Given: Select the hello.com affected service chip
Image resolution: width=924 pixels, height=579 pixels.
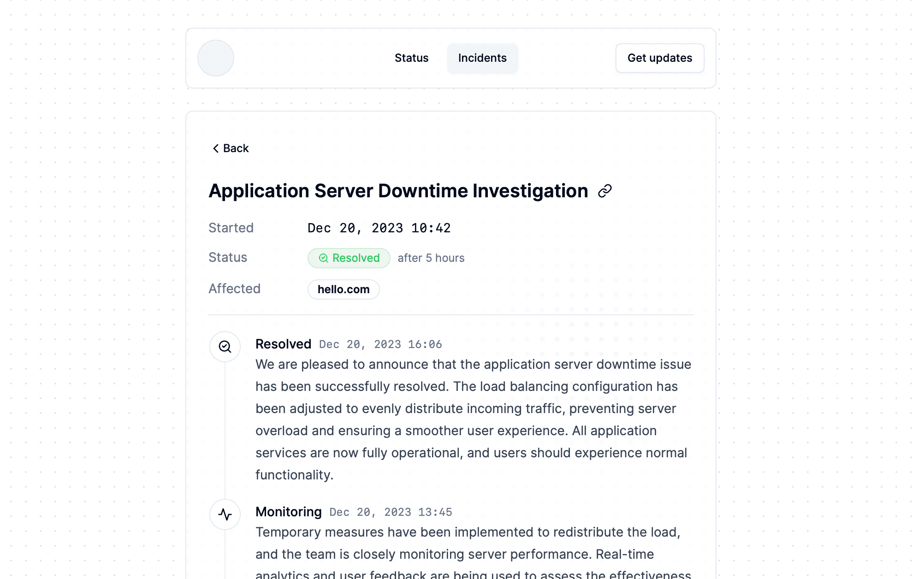Looking at the screenshot, I should tap(343, 289).
